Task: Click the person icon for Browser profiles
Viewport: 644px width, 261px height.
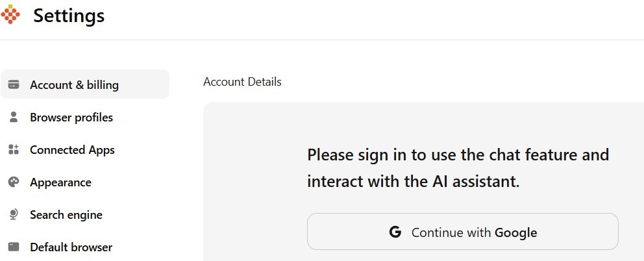Action: point(14,118)
